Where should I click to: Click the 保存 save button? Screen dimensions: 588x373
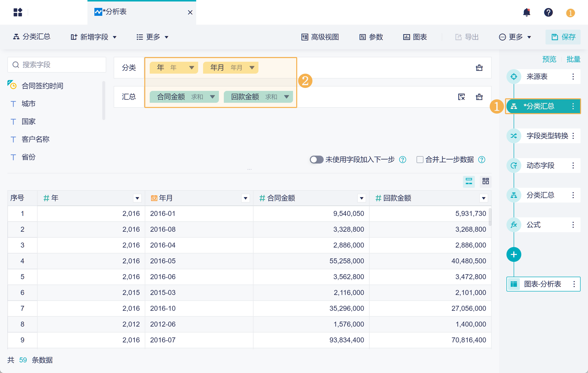click(563, 37)
